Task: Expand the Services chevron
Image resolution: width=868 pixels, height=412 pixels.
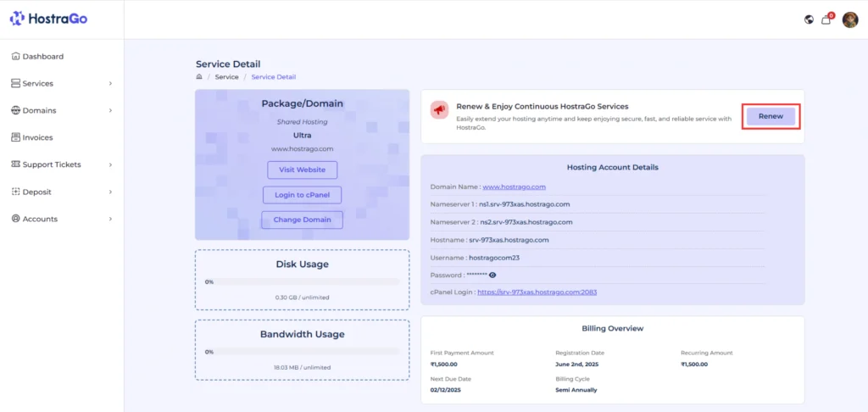Action: pyautogui.click(x=110, y=84)
